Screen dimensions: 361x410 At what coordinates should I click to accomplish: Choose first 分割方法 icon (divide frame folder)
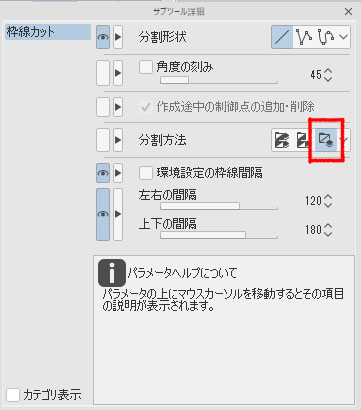pyautogui.click(x=282, y=140)
